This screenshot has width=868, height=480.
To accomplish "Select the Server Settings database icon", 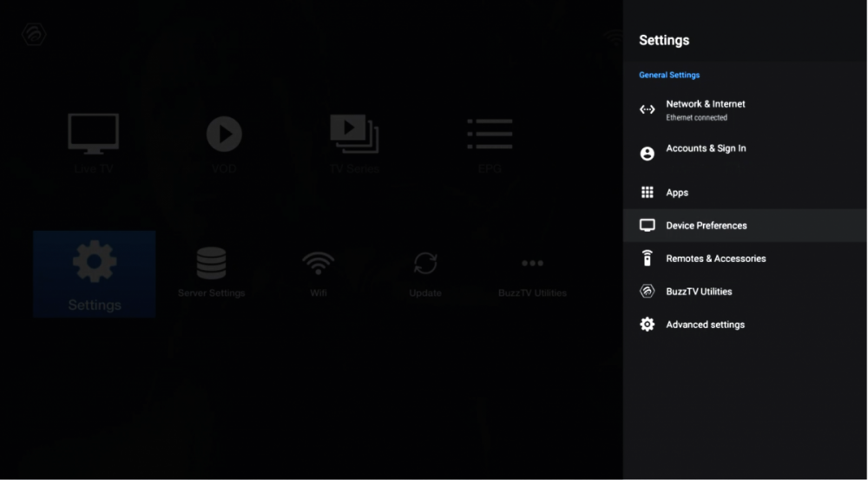I will click(211, 263).
